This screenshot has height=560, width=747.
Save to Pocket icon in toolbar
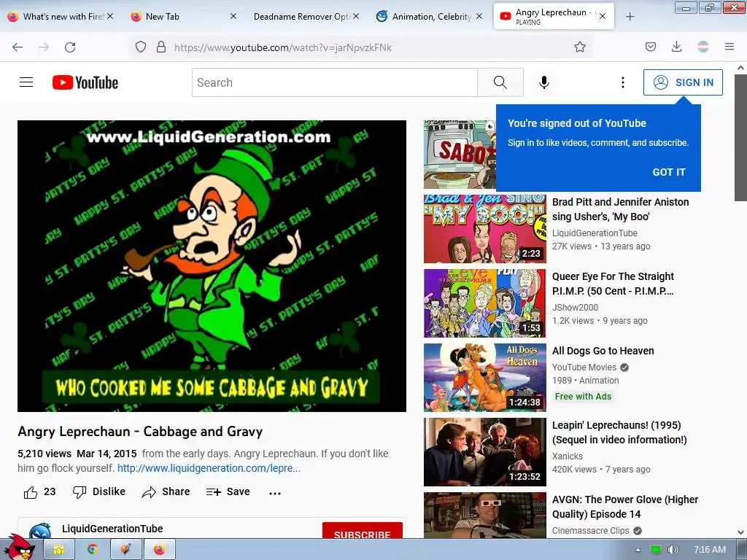tap(650, 47)
